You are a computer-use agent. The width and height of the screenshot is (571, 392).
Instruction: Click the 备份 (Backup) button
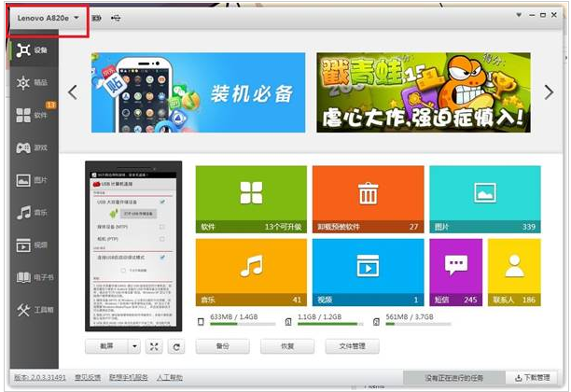tap(221, 346)
